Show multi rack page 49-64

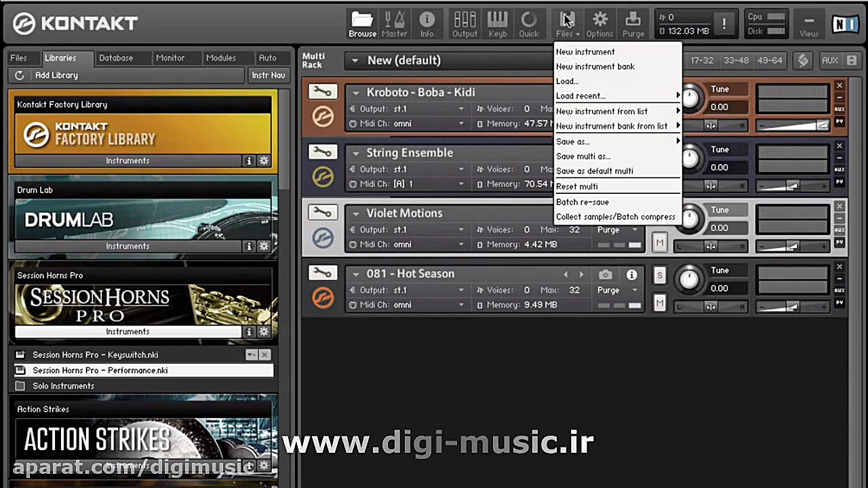(770, 60)
